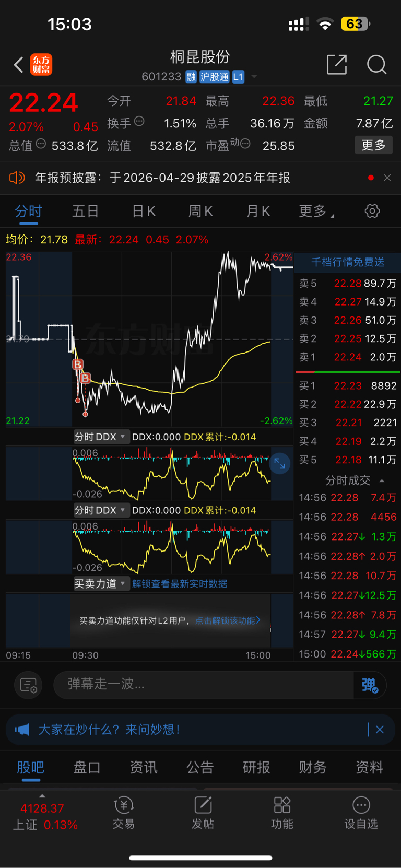This screenshot has height=868, width=401.
Task: Tap the second B buy marker
Action: (85, 378)
